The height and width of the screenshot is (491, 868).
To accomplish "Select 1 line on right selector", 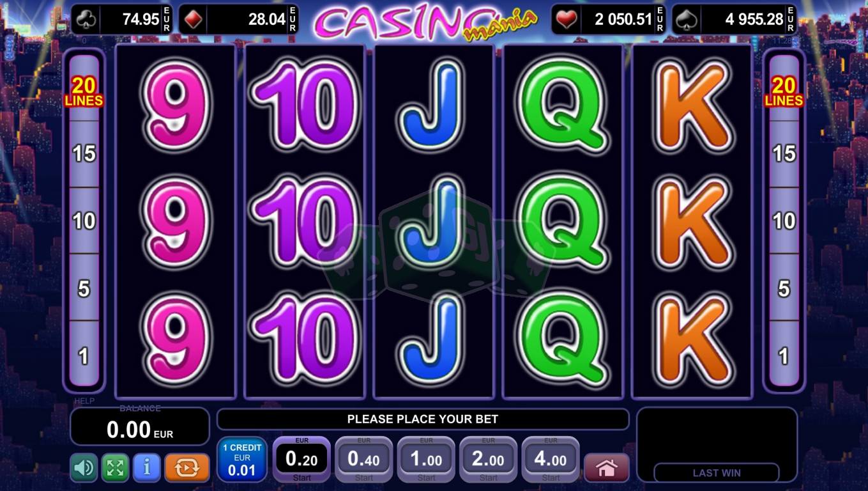I will coord(784,355).
